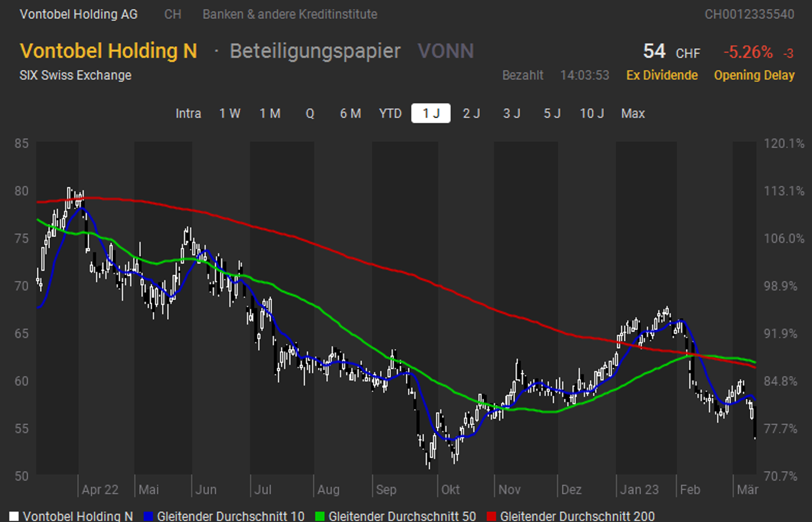Click green Gleitender Durchschnitt 50 legend swatch
This screenshot has width=812, height=522.
click(320, 516)
